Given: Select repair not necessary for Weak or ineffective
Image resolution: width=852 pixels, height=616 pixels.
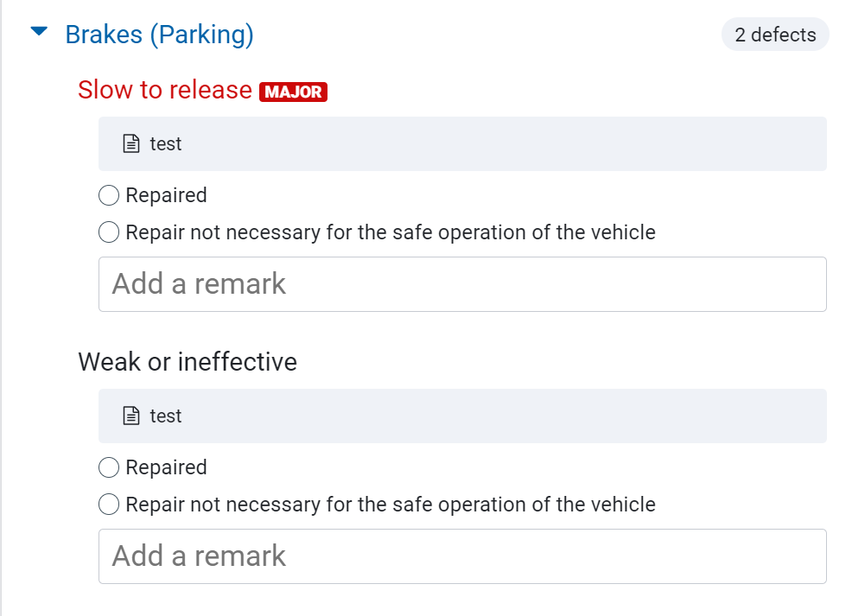Looking at the screenshot, I should [109, 504].
